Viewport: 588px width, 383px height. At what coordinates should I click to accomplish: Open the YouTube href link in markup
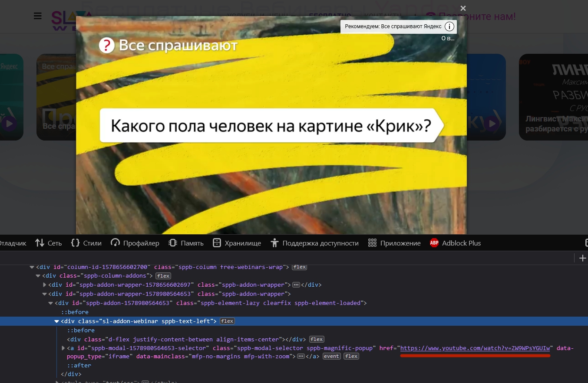pyautogui.click(x=476, y=348)
